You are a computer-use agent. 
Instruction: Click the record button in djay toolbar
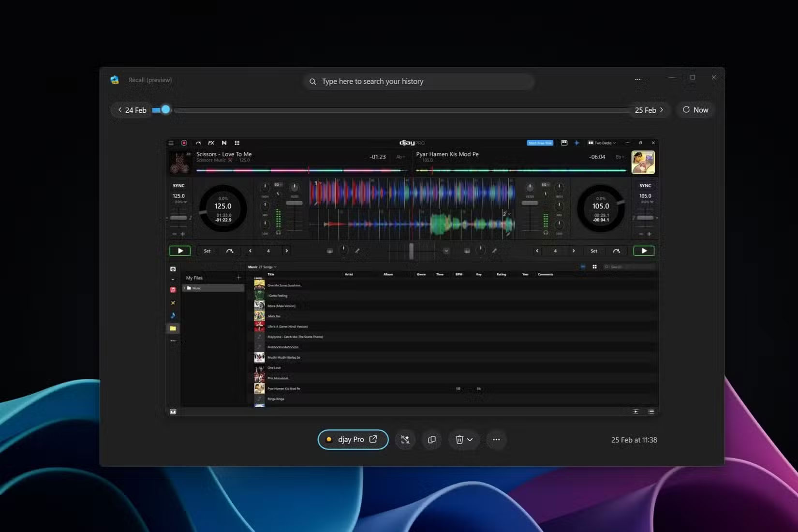click(184, 143)
